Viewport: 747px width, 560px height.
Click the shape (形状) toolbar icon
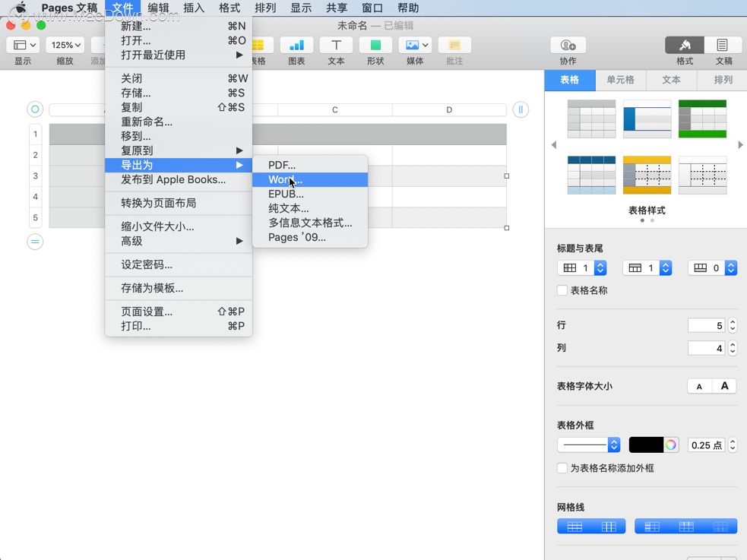(375, 46)
